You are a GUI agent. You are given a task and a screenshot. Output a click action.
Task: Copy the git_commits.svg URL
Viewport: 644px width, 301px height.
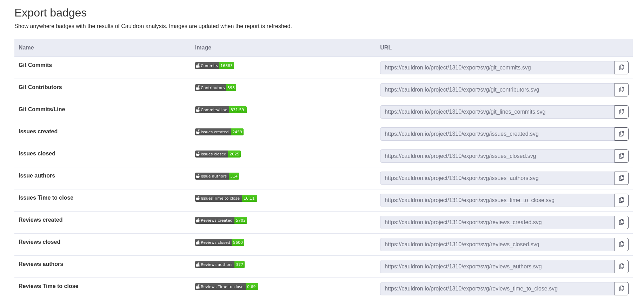(x=621, y=68)
